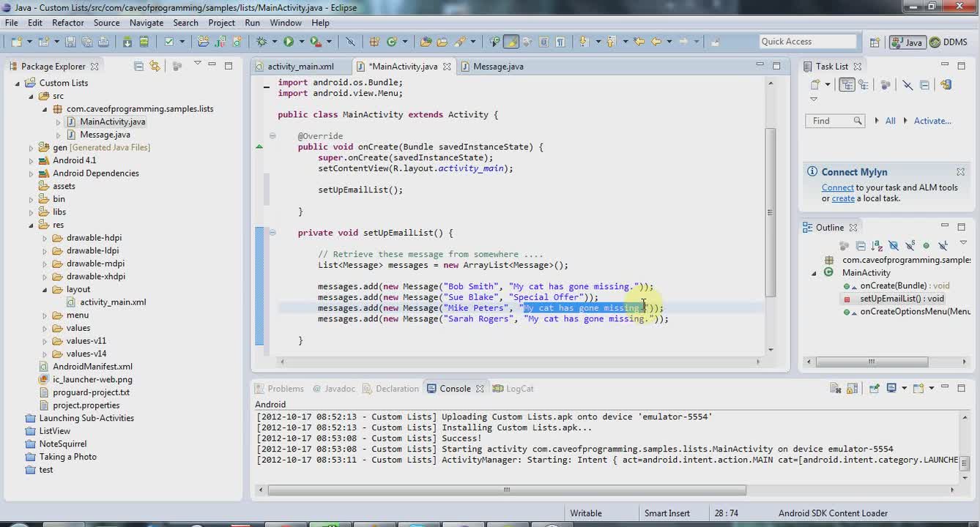
Task: Expand the drawable-hdpi folder
Action: coord(45,238)
